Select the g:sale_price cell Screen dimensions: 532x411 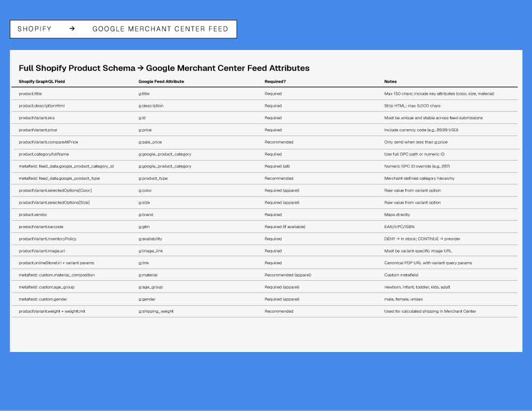click(150, 142)
